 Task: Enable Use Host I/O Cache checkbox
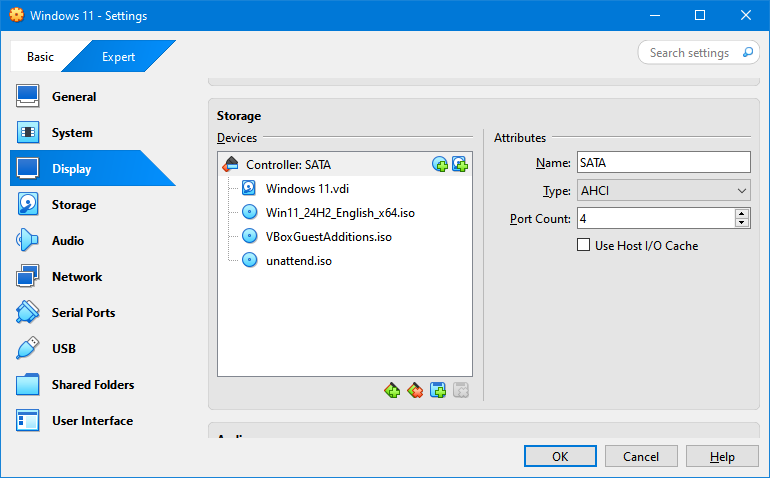point(583,245)
